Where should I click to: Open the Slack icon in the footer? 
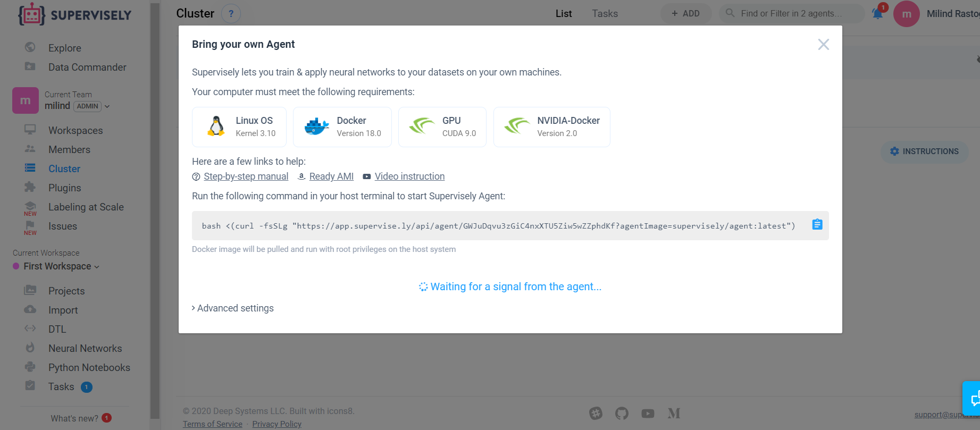coord(596,413)
